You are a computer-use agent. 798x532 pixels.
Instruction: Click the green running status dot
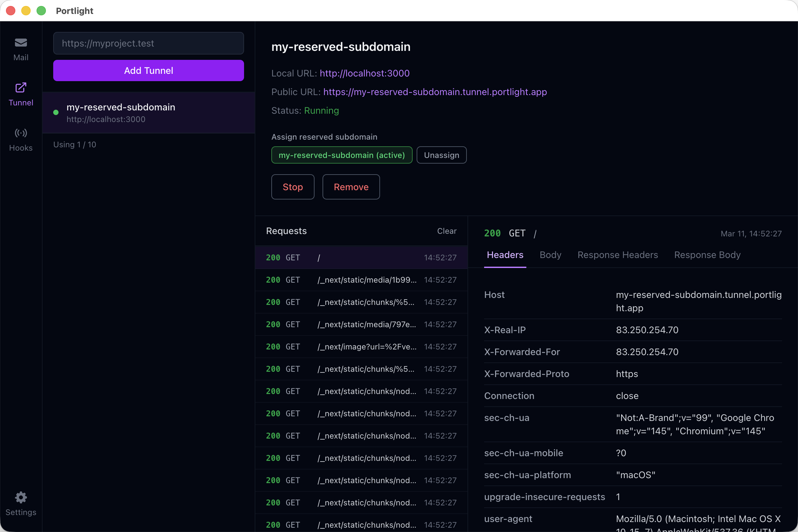click(56, 113)
